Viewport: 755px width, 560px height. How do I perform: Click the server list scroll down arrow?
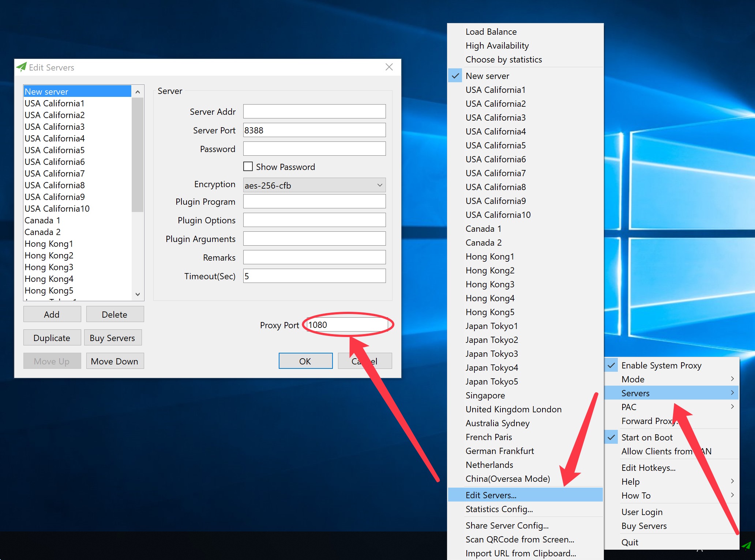pos(138,294)
